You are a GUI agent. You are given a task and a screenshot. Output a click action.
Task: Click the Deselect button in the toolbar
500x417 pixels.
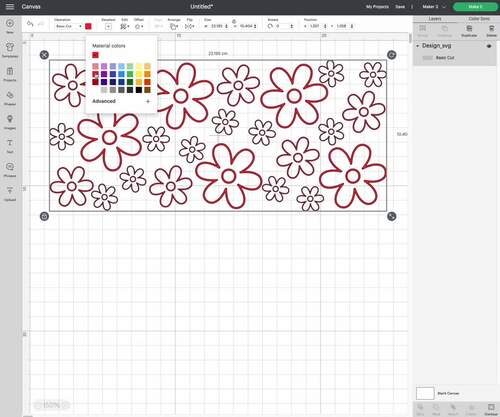coord(108,26)
